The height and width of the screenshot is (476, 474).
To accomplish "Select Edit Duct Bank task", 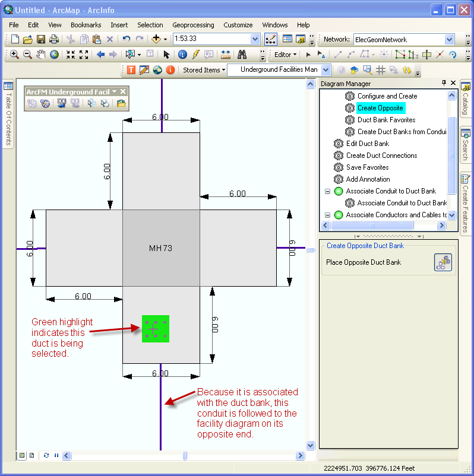I will click(367, 144).
